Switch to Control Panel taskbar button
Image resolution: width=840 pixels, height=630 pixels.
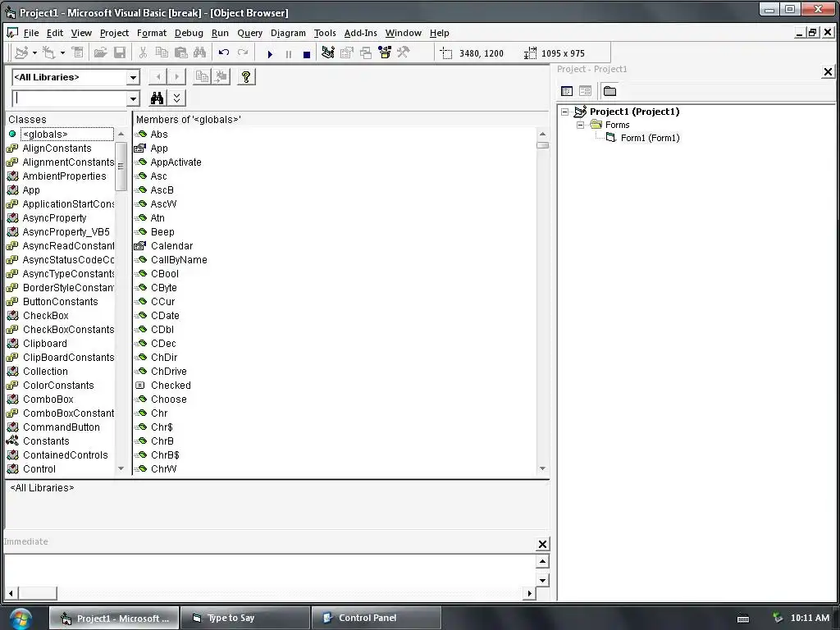376,618
